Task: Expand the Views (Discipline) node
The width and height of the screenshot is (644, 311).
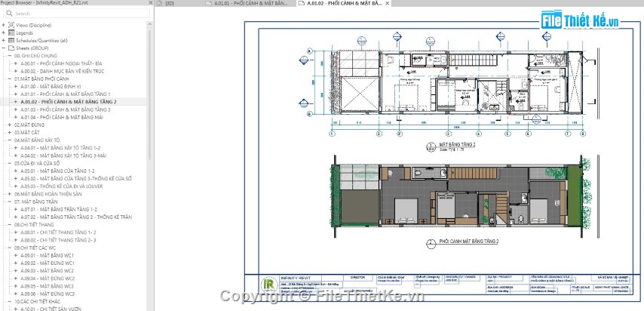Action: tap(4, 25)
